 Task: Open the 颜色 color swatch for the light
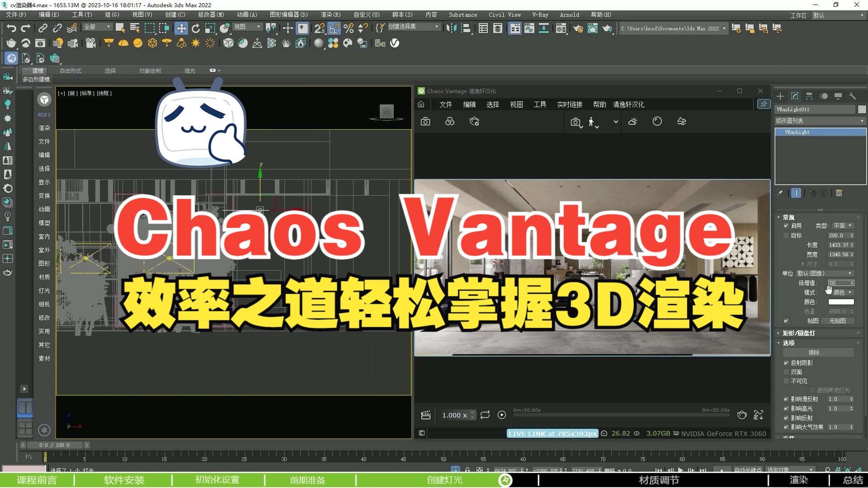pos(842,302)
